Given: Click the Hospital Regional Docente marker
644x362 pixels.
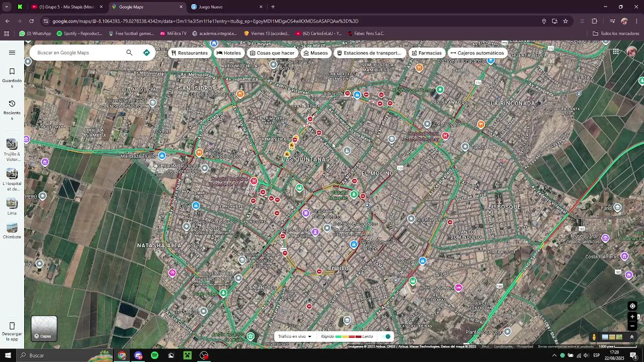Looking at the screenshot, I should pos(254,181).
